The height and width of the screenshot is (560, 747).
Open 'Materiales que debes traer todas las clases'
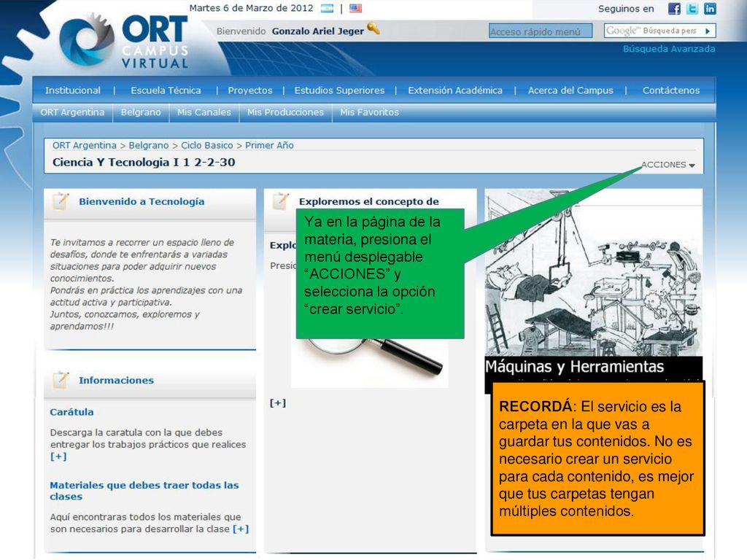[x=144, y=491]
